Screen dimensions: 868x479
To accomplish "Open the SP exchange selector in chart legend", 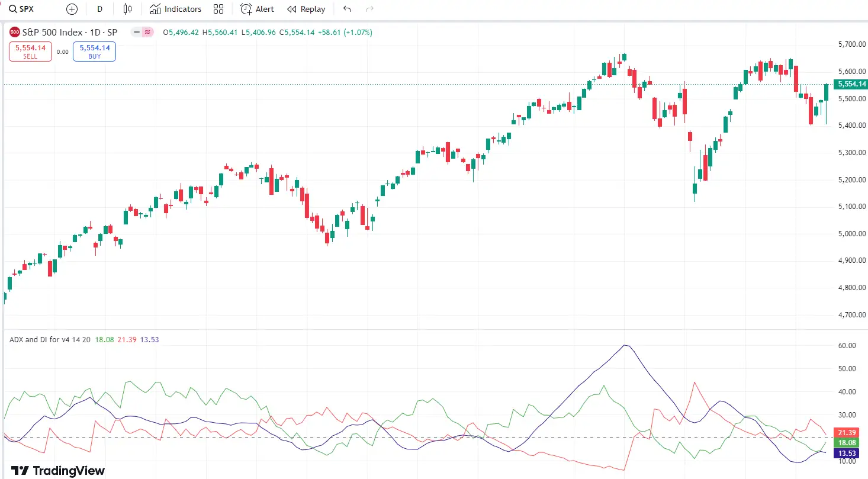I will 112,32.
